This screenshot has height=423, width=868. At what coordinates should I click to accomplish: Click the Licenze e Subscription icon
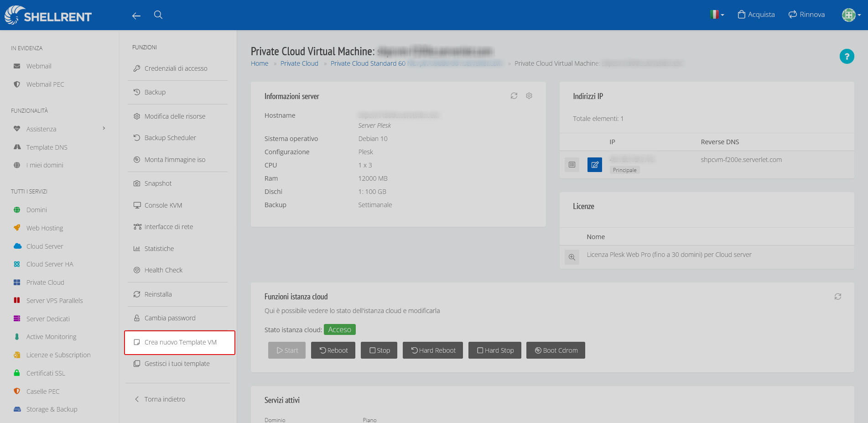pyautogui.click(x=17, y=355)
